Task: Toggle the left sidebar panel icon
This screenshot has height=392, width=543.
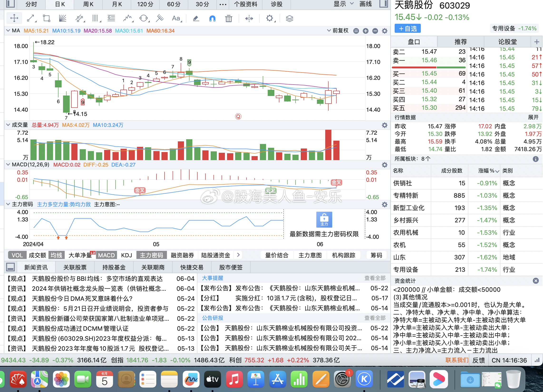Action: [10, 4]
